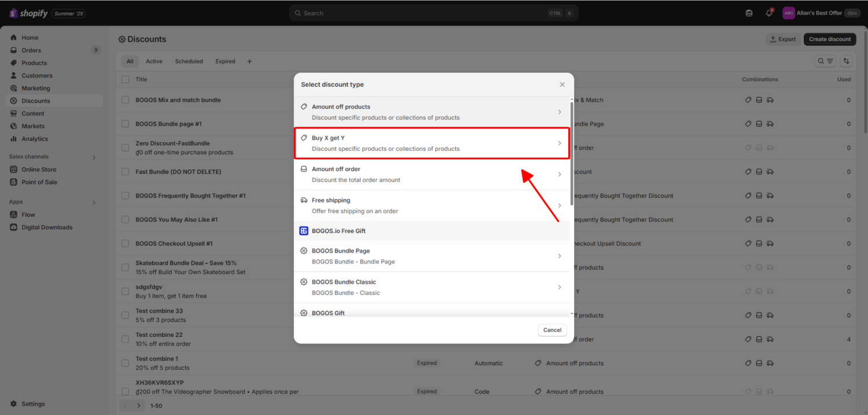Screen dimensions: 868x415
Task: Click the Orders inbox icon
Action: pyautogui.click(x=14, y=50)
